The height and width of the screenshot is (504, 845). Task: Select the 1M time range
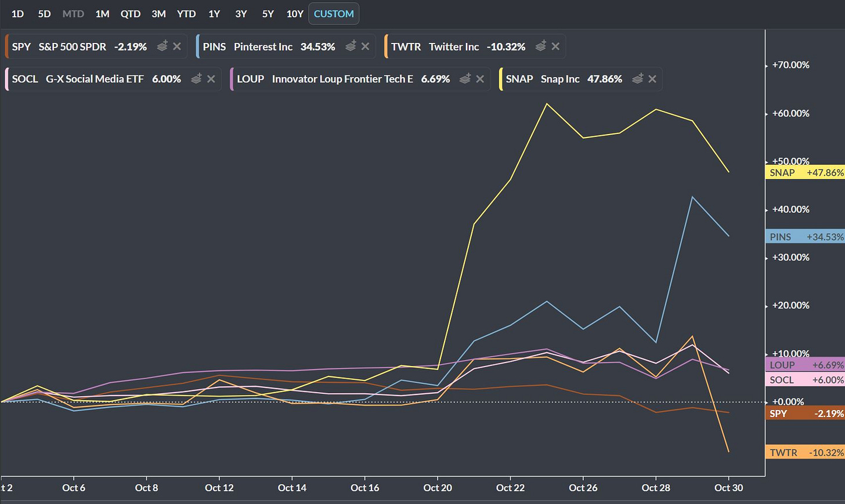(x=102, y=14)
